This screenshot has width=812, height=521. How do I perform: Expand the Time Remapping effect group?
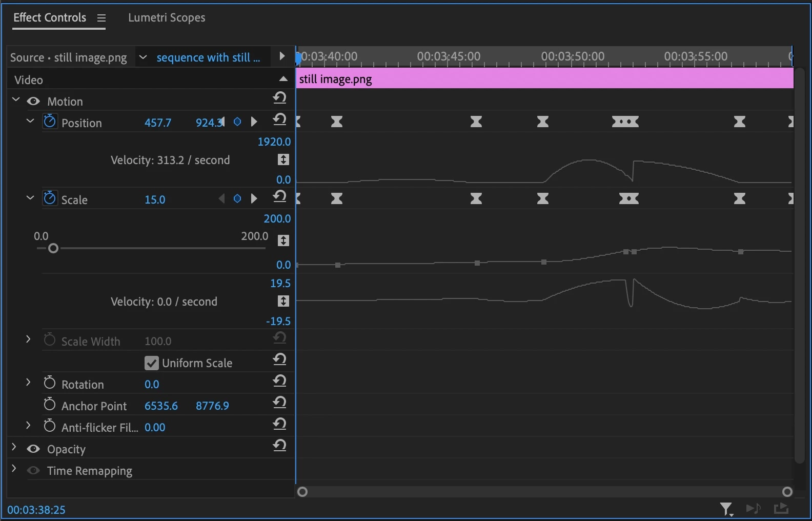point(14,469)
